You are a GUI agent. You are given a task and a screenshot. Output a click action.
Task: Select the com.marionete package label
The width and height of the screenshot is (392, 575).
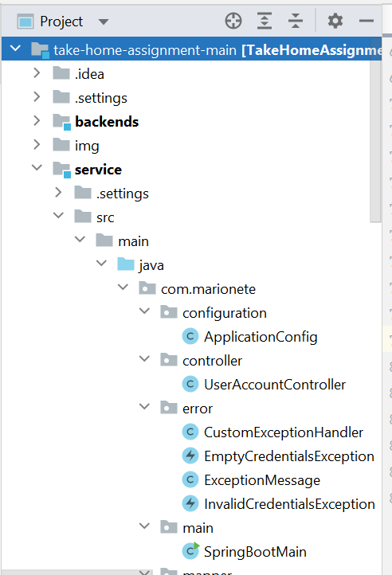(x=208, y=289)
